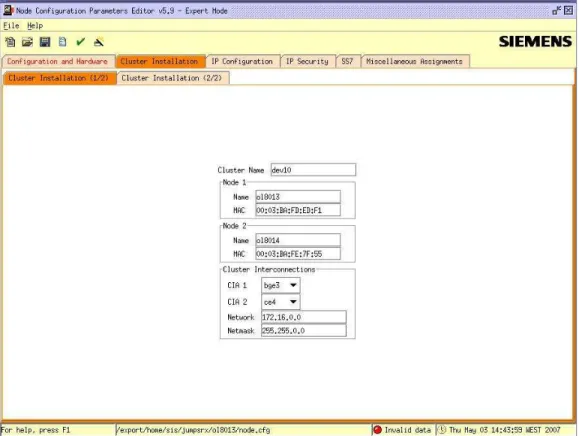Close the Node Configuration Parameters Editor window
This screenshot has width=579, height=436.
569,11
